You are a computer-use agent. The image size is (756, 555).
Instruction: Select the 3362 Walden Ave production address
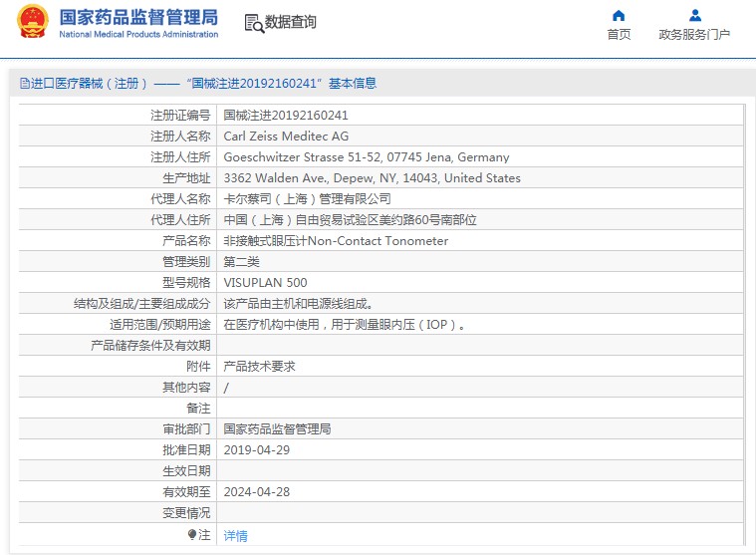[x=373, y=178]
